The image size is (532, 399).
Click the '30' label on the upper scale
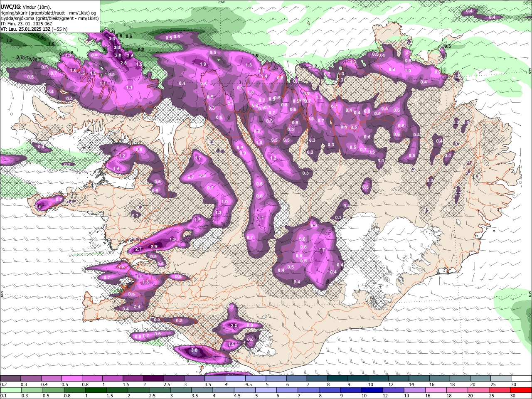point(514,384)
